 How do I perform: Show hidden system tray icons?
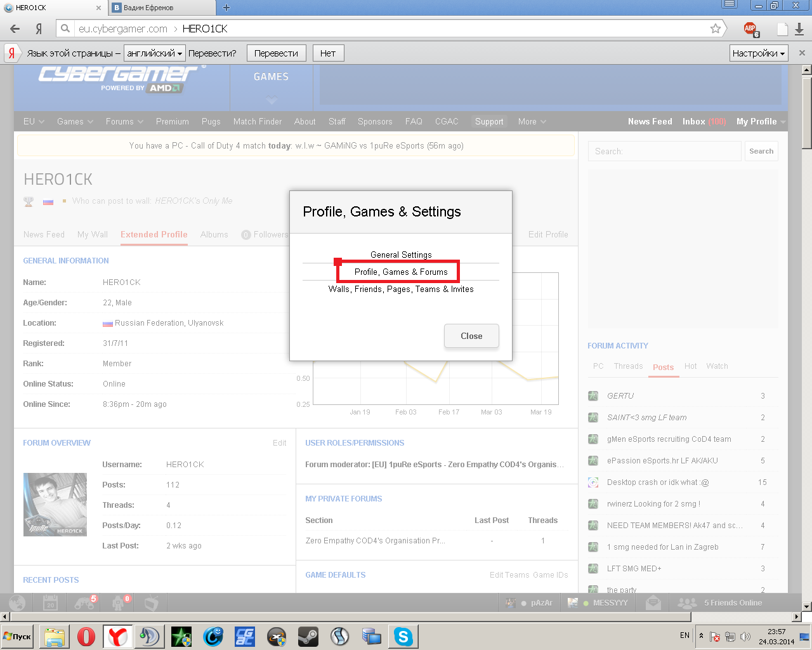[x=701, y=636]
